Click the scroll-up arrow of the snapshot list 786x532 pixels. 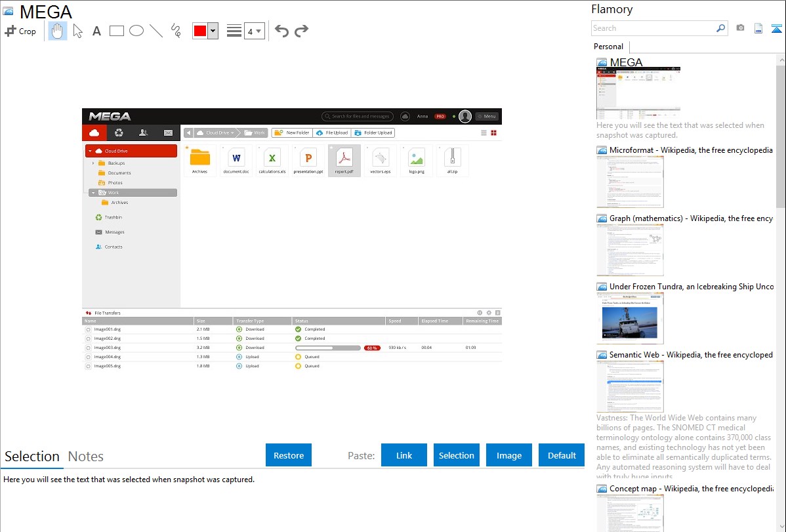coord(781,60)
